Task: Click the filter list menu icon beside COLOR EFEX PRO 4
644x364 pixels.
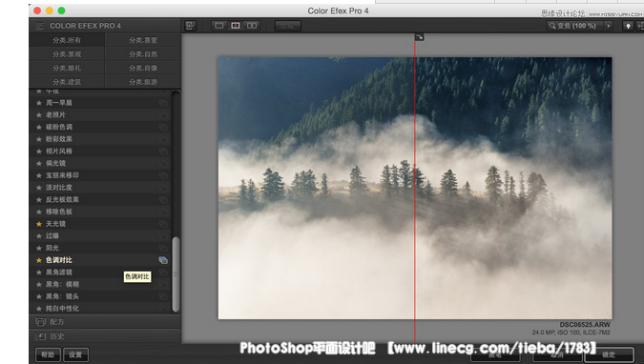Action: tap(39, 26)
